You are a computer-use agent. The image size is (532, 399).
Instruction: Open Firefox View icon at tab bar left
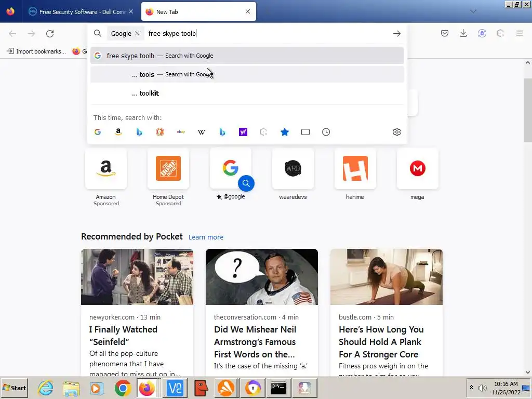(10, 11)
